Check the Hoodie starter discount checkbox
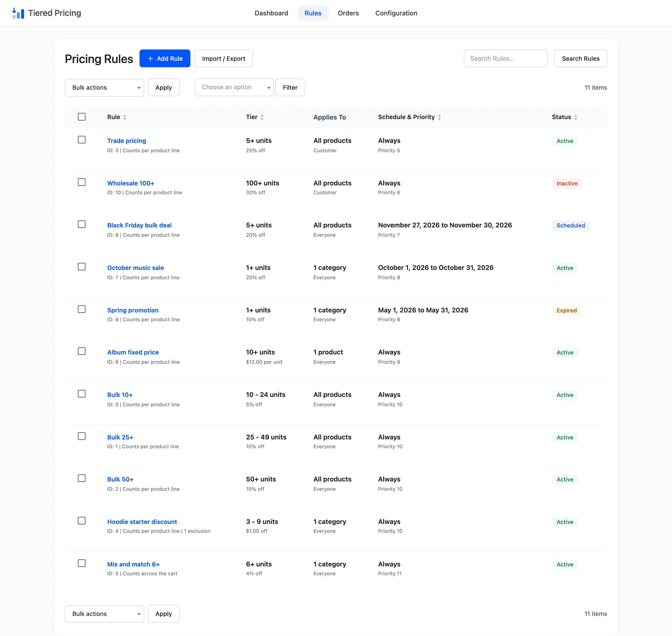This screenshot has width=672, height=636. [x=82, y=521]
